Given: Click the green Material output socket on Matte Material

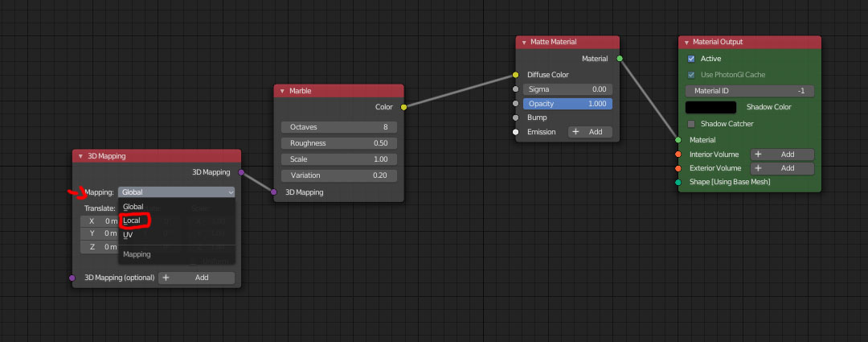Looking at the screenshot, I should [x=619, y=58].
